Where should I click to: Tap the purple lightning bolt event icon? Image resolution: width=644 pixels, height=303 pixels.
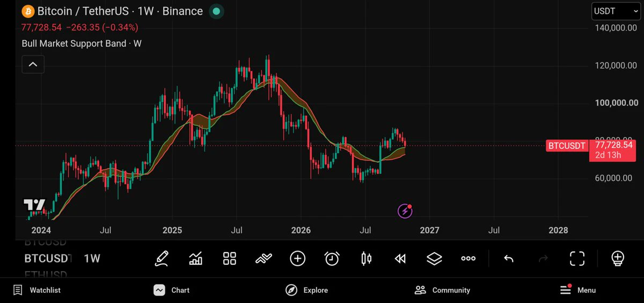[405, 211]
